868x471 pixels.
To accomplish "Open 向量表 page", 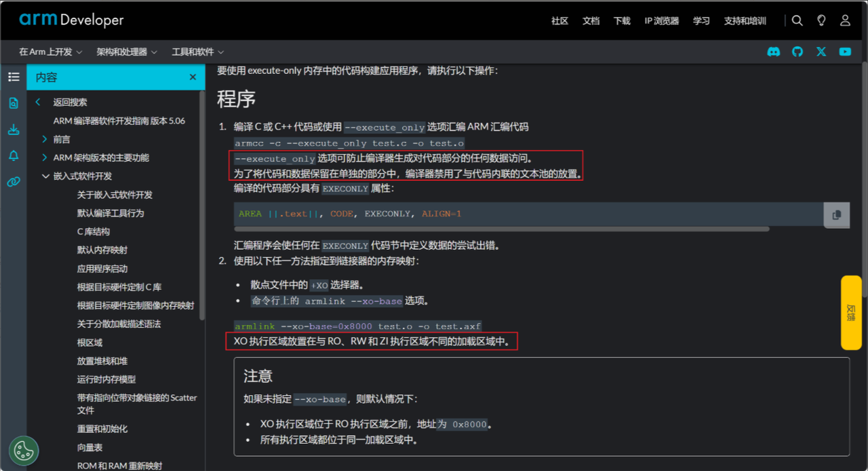I will pos(90,448).
